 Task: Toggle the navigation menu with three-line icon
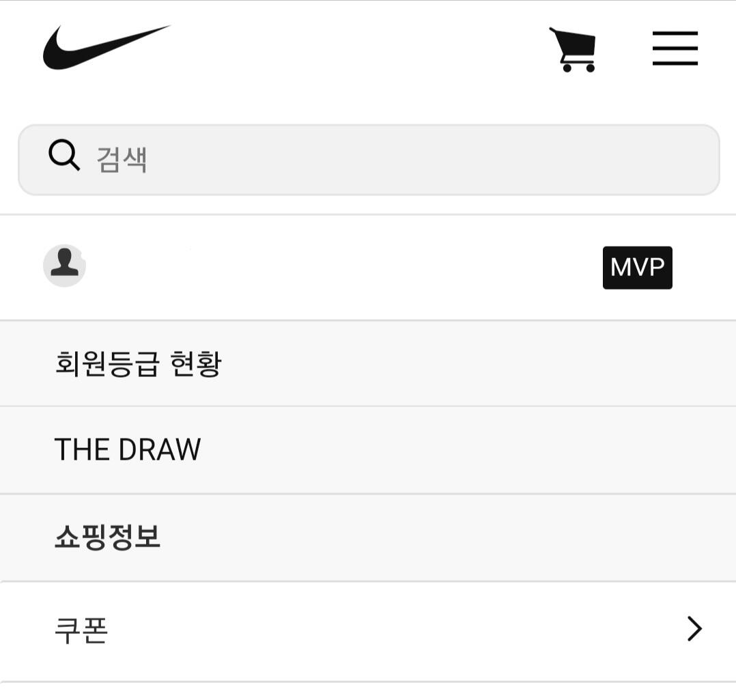[x=675, y=48]
